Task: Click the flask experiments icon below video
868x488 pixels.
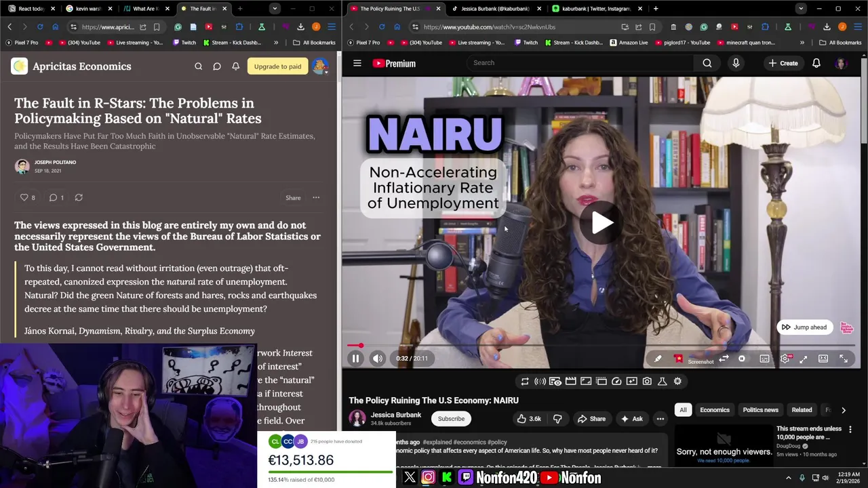Action: tap(663, 381)
